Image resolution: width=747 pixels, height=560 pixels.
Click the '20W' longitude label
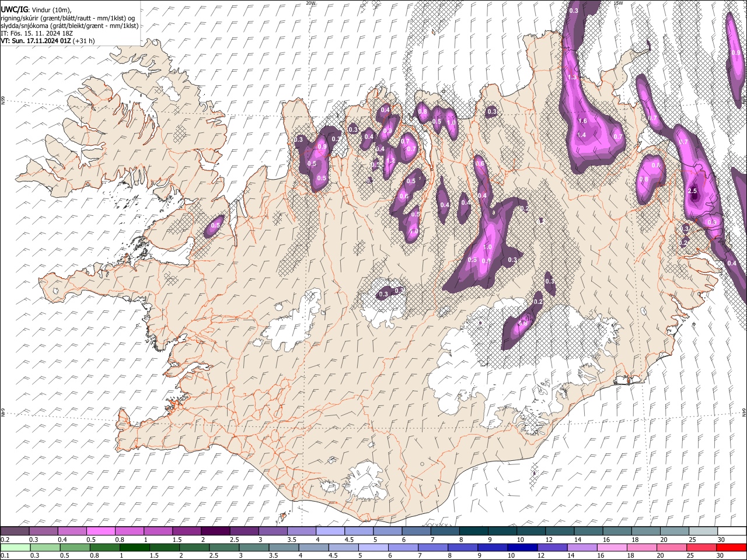(310, 3)
